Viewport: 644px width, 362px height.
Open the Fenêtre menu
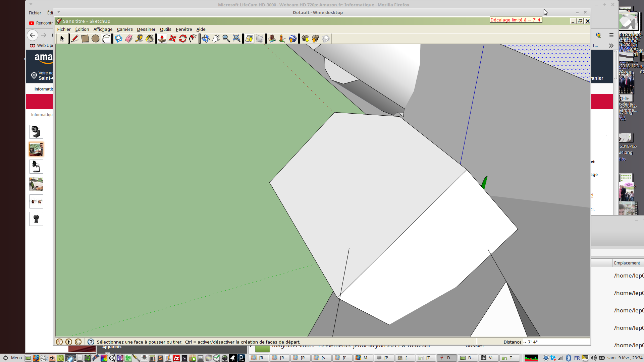pyautogui.click(x=184, y=29)
